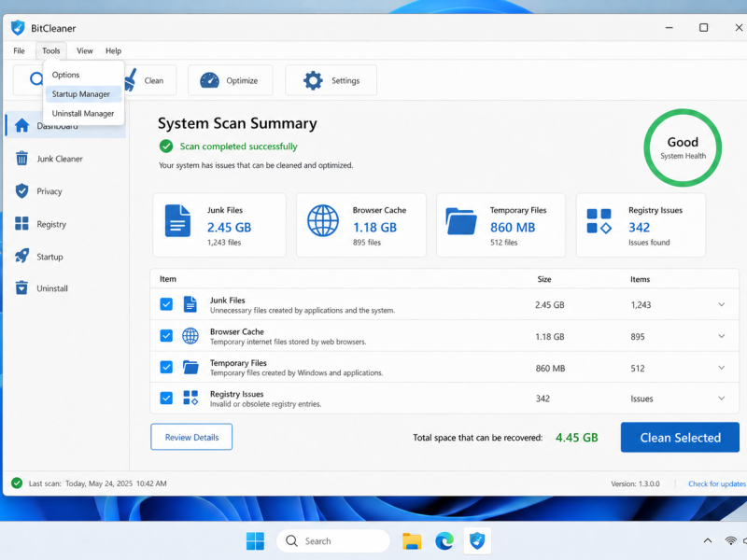This screenshot has width=747, height=560.
Task: Open the Wi-Fi network tray icon
Action: tap(730, 540)
